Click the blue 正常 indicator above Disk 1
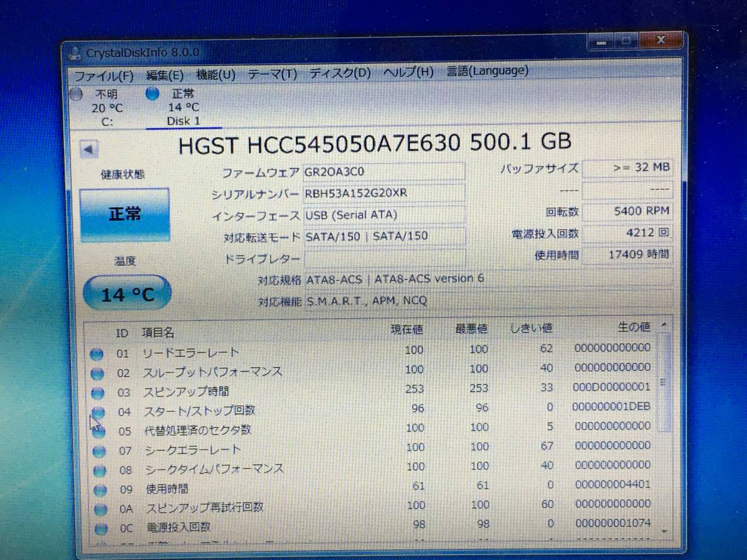Screen dimensions: 747x560 point(153,94)
